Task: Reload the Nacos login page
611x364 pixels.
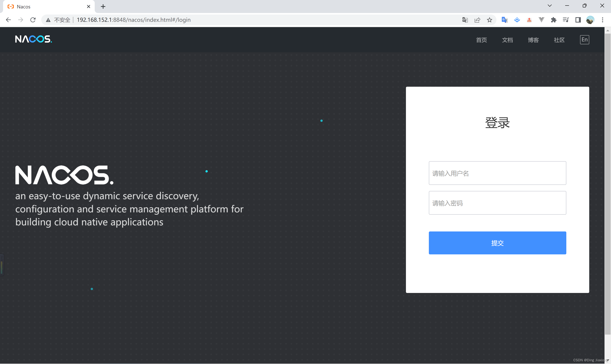Action: click(x=33, y=20)
